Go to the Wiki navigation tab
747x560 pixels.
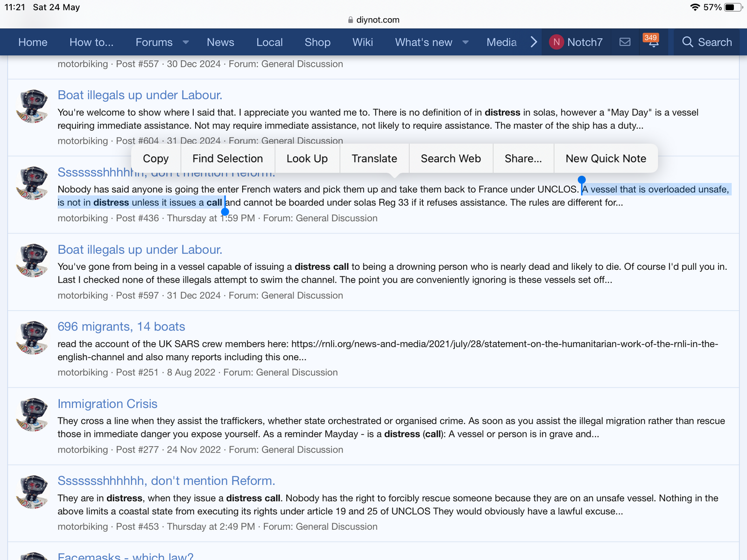pos(362,42)
